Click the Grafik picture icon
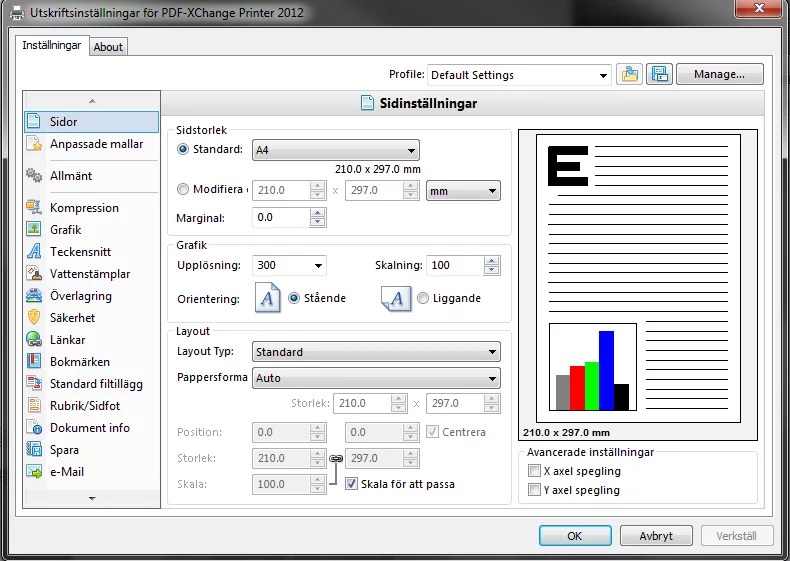The height and width of the screenshot is (561, 790). tap(34, 229)
